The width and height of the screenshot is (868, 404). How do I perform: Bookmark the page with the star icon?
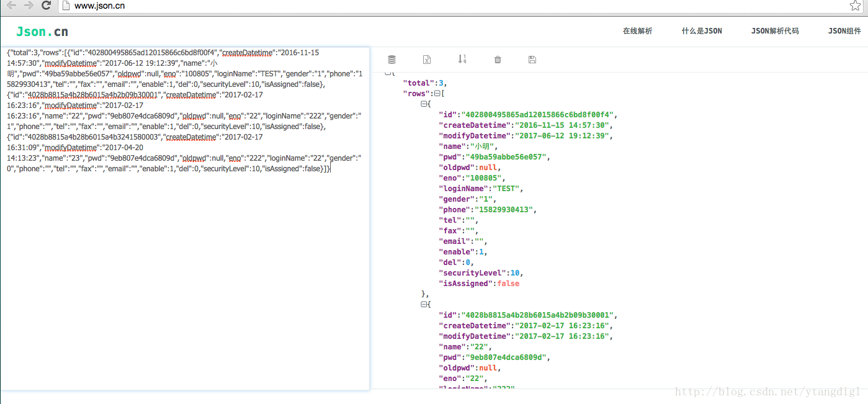click(855, 6)
